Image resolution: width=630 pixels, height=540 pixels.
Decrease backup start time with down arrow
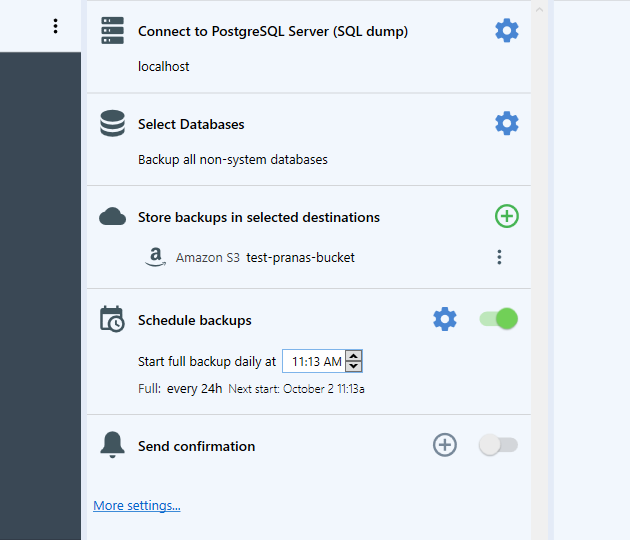[354, 366]
